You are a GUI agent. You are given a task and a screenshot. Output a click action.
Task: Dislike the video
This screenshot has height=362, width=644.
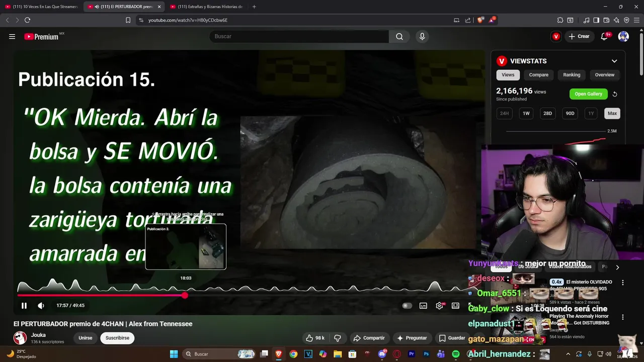(338, 338)
